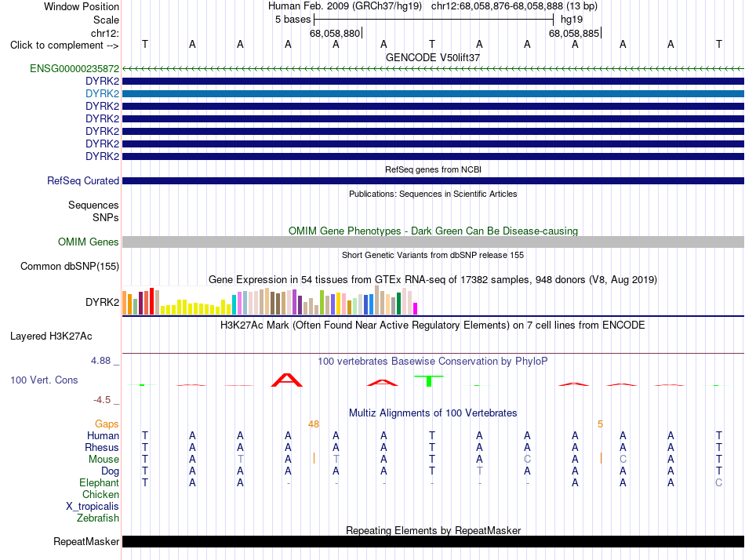Click the Human Feb. 2009 (GRCh37/hg19) heading

[345, 6]
